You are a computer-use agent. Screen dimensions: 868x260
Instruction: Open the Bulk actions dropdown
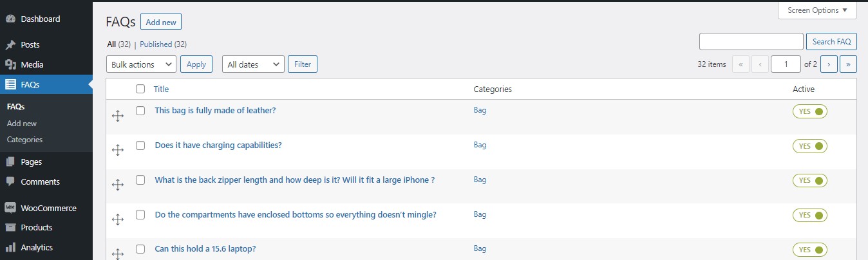[141, 64]
